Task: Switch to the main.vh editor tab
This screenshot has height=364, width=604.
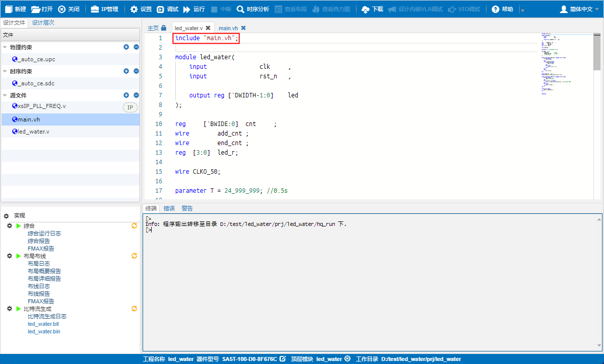Action: pos(227,28)
